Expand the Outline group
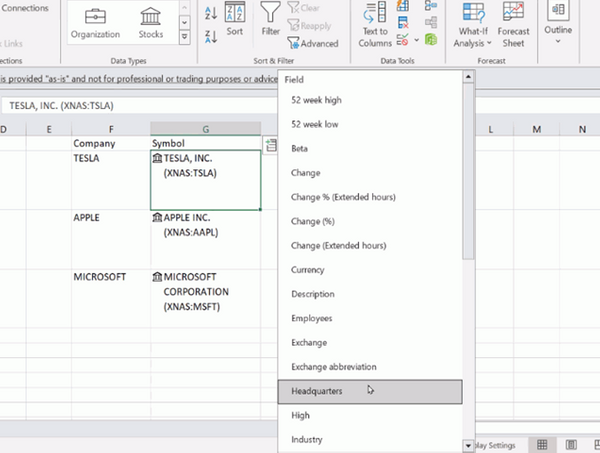Screen dimensions: 600x453 558,23
